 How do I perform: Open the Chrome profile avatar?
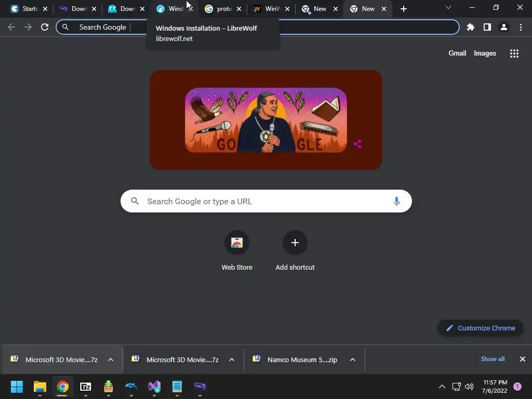tap(504, 27)
